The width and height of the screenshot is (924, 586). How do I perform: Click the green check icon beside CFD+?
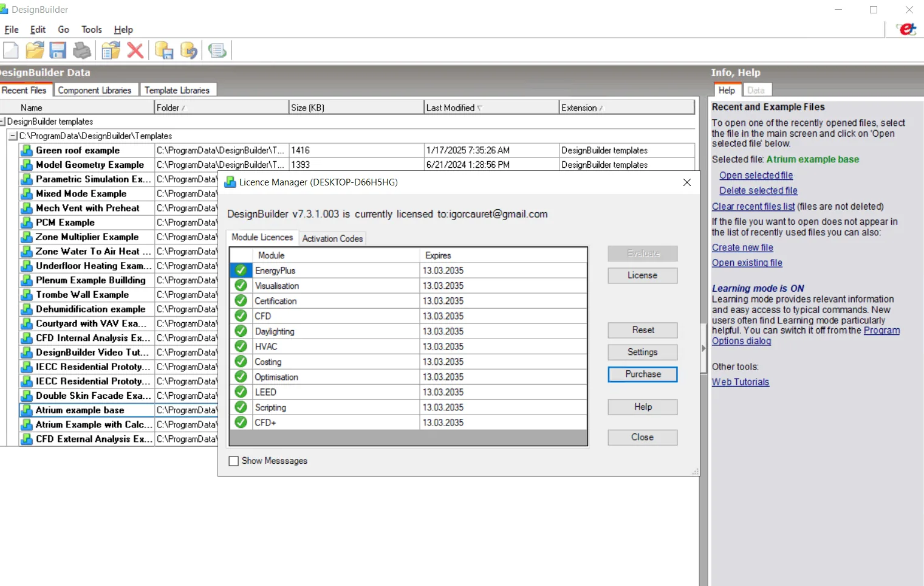click(241, 422)
